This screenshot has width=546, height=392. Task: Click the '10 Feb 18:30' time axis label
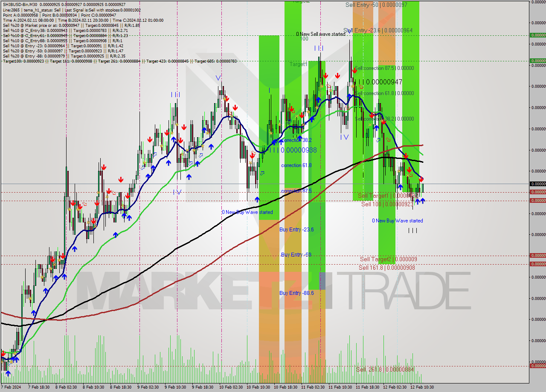[x=286, y=387]
